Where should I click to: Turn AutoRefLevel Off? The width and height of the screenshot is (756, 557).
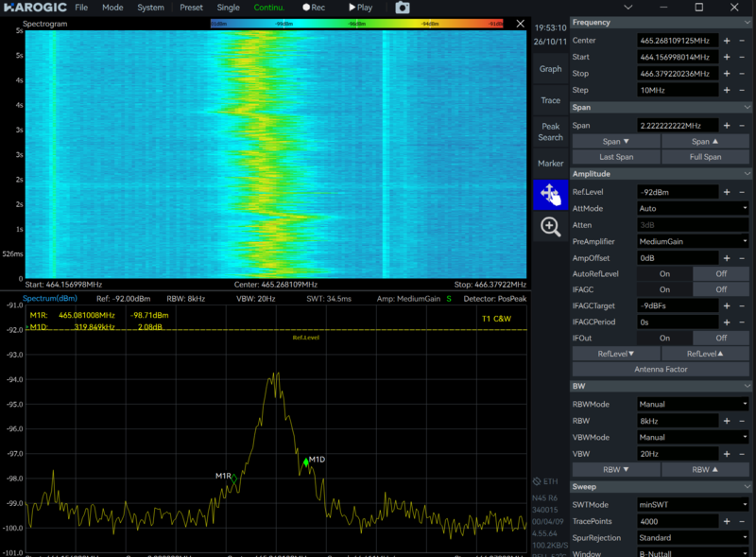(721, 274)
